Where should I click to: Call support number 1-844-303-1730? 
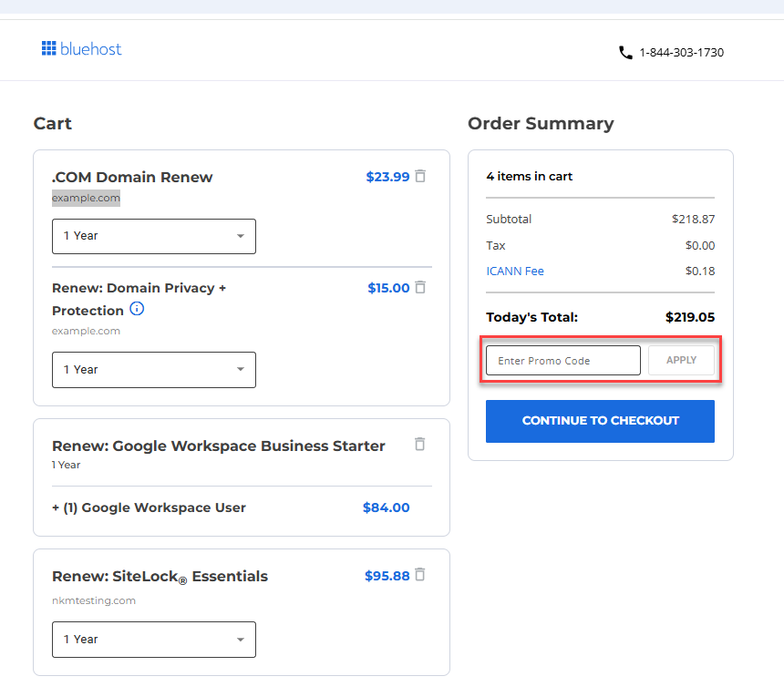pos(682,53)
